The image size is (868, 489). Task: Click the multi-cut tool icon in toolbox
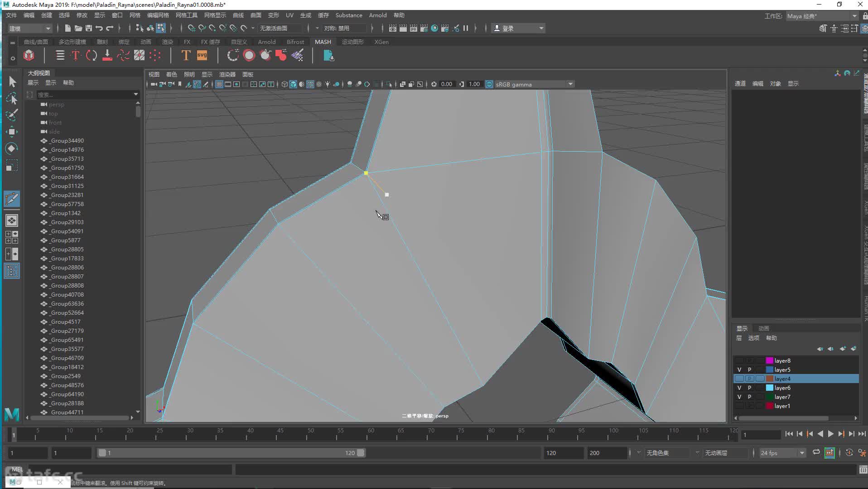point(12,199)
